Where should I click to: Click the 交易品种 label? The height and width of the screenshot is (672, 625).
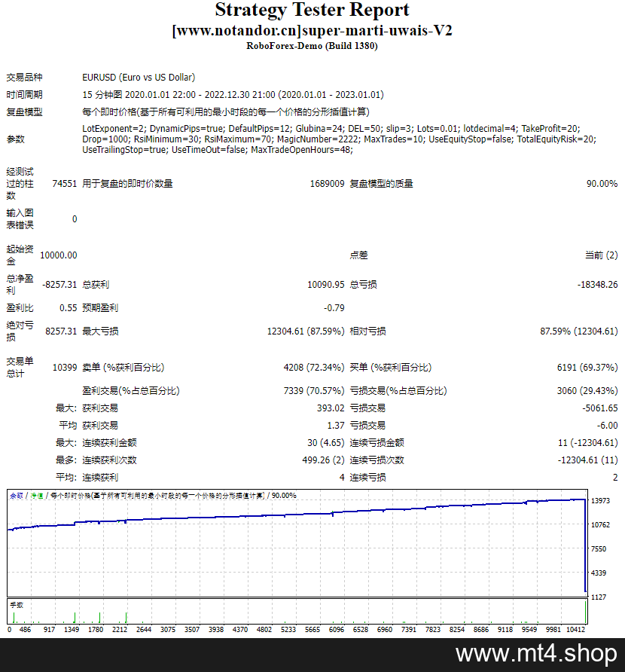tap(24, 77)
